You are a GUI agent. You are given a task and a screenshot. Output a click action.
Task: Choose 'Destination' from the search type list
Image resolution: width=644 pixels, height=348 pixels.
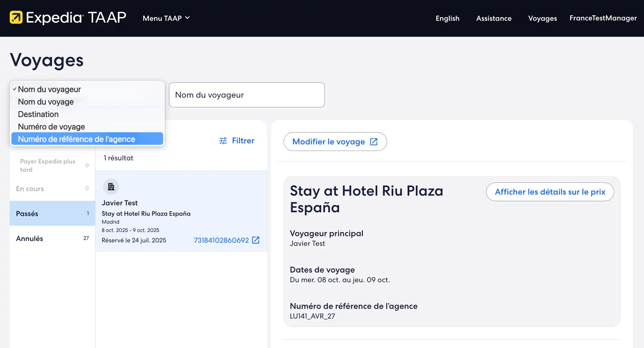click(x=87, y=114)
